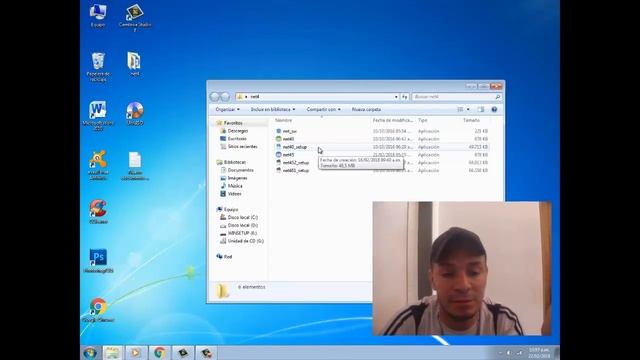640x360 pixels.
Task: Open the Documentos library
Action: (x=240, y=170)
